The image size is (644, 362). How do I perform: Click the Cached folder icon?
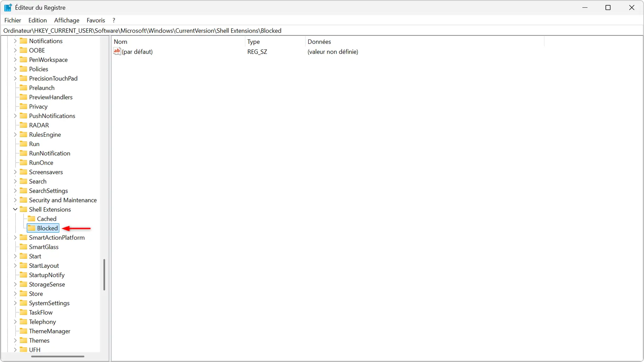point(32,219)
